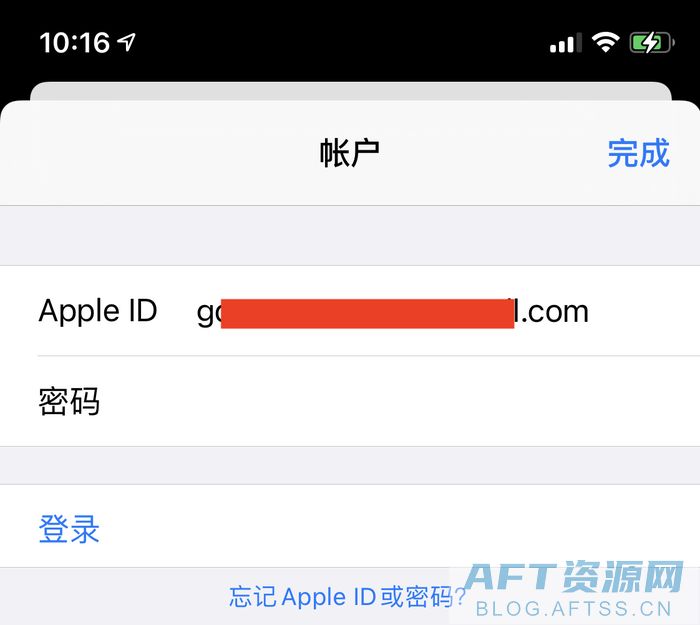700x625 pixels.
Task: Select the Apple ID label
Action: 98,311
